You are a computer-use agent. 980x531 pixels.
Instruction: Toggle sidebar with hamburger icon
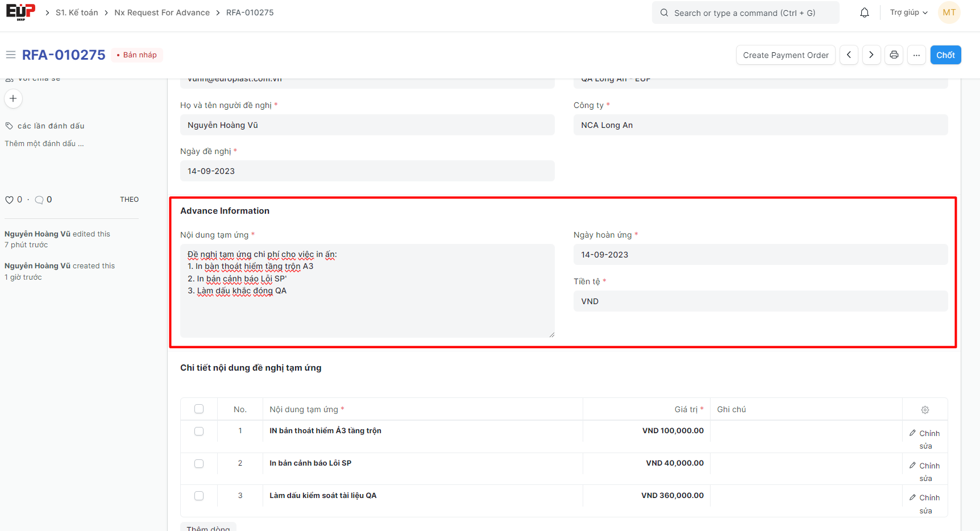pos(10,55)
